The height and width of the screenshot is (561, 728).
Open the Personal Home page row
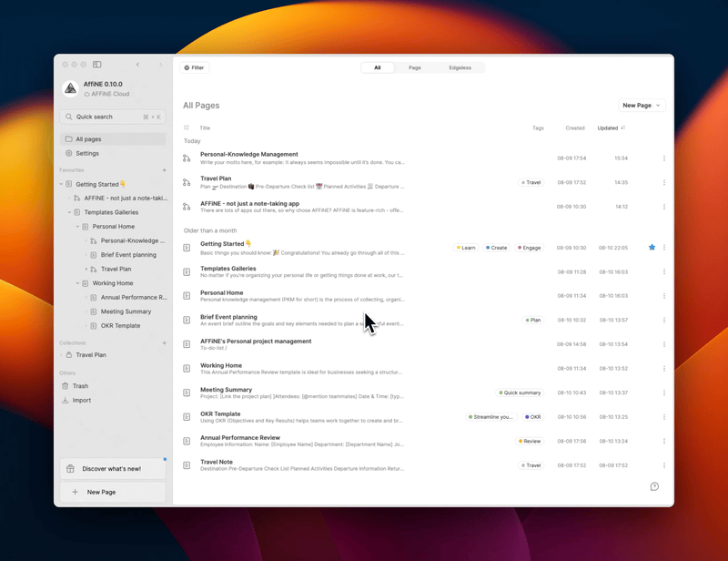[425, 296]
